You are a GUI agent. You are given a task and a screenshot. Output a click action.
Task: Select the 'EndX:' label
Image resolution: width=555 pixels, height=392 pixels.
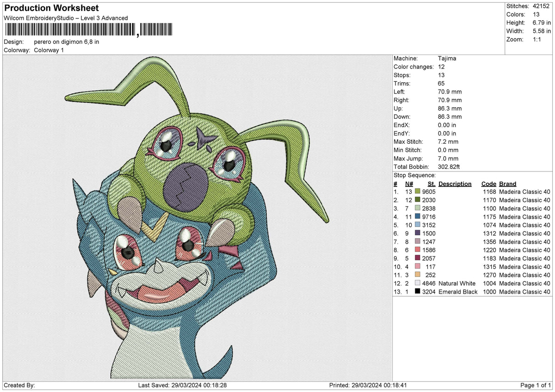click(x=401, y=125)
